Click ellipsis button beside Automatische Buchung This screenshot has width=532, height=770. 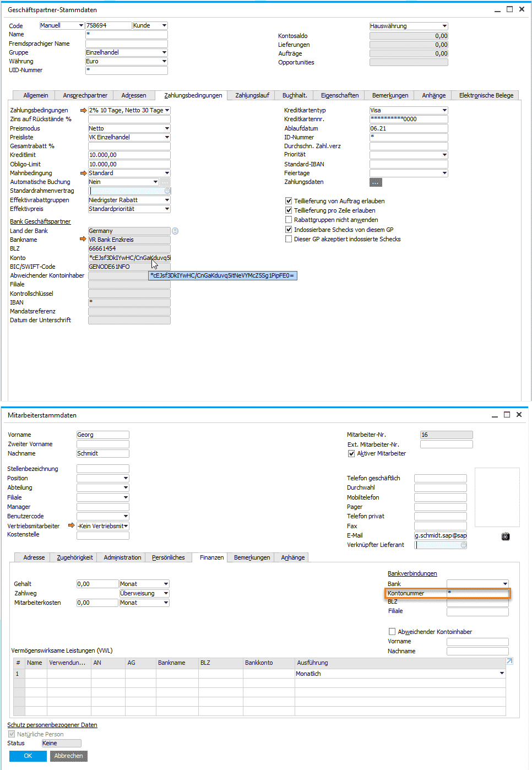(165, 182)
